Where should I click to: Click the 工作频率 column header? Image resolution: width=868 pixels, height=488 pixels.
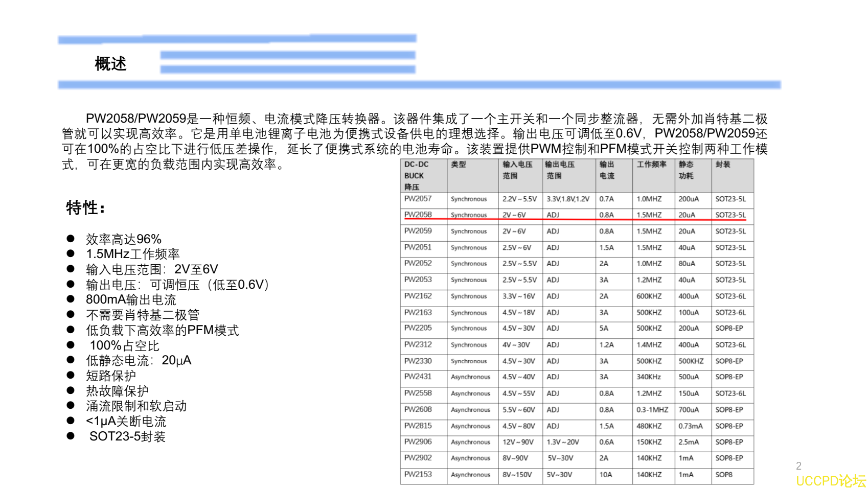(x=651, y=165)
